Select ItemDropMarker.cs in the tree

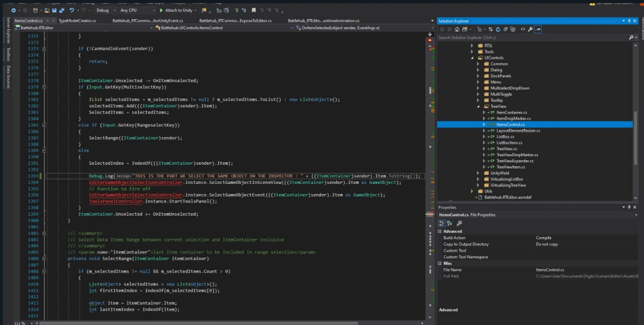click(x=513, y=118)
